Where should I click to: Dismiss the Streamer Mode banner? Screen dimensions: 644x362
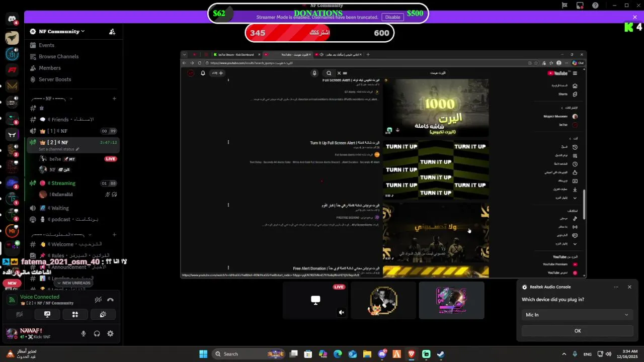coord(635,17)
